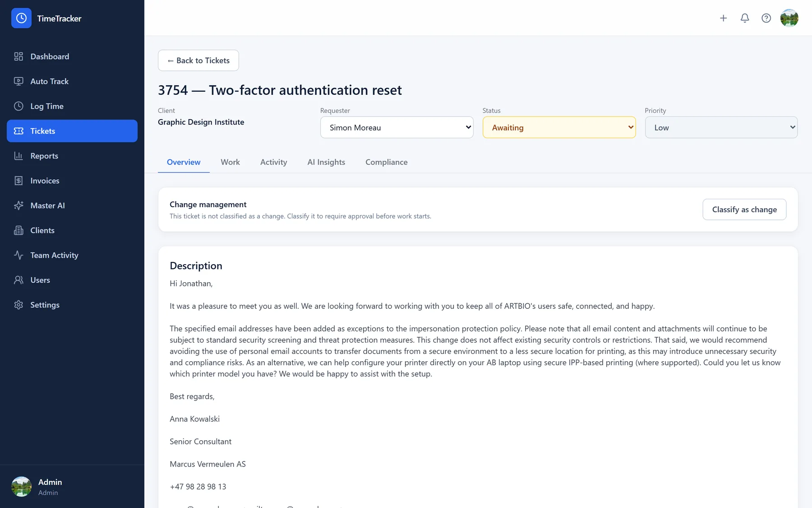The image size is (812, 508).
Task: Open Team Activity from the sidebar
Action: point(72,255)
